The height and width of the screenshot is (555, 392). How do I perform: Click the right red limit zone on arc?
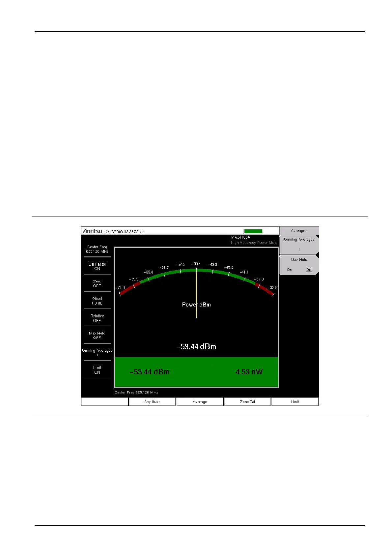pos(264,288)
